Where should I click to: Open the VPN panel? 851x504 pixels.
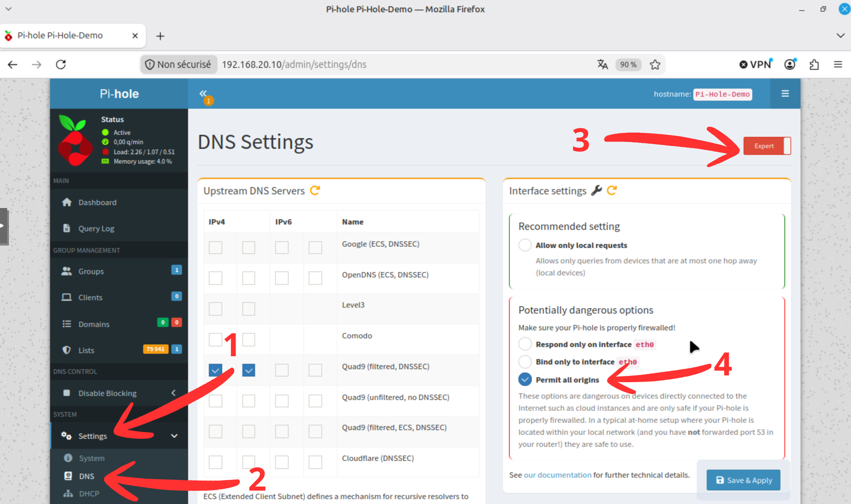pyautogui.click(x=755, y=65)
